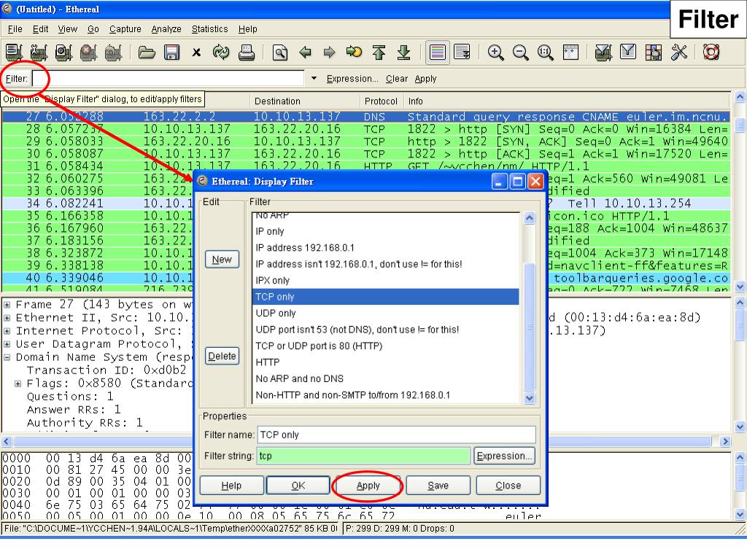
Task: Close the capture file X icon
Action: pyautogui.click(x=196, y=52)
